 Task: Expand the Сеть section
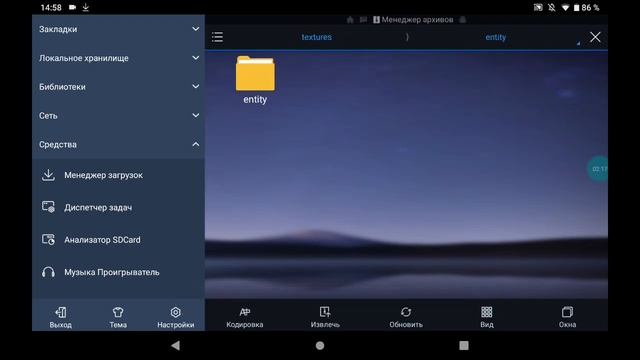click(x=118, y=116)
